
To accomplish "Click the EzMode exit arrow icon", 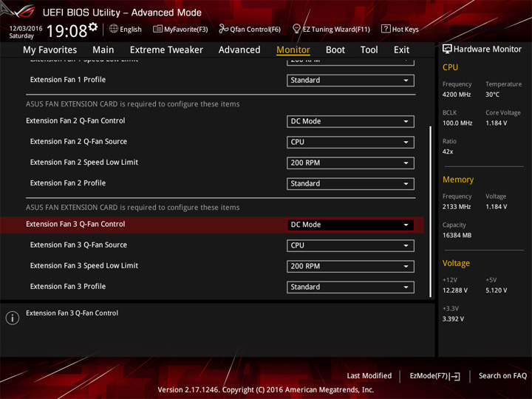I will point(455,376).
